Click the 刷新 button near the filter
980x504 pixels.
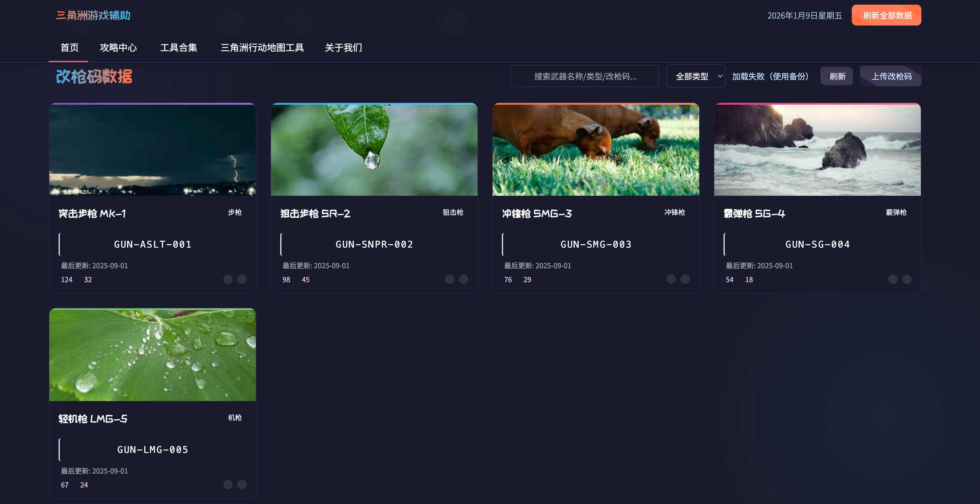tap(837, 76)
